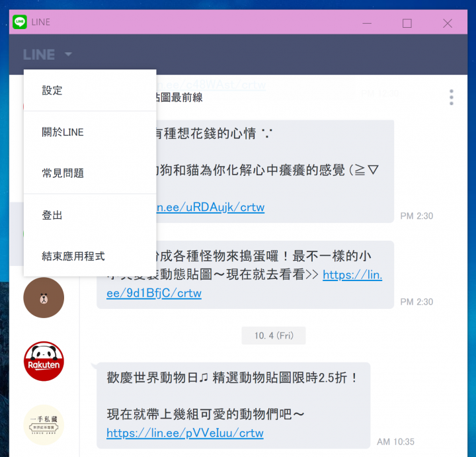Click the 10. 4 (Fri) date label

[274, 335]
